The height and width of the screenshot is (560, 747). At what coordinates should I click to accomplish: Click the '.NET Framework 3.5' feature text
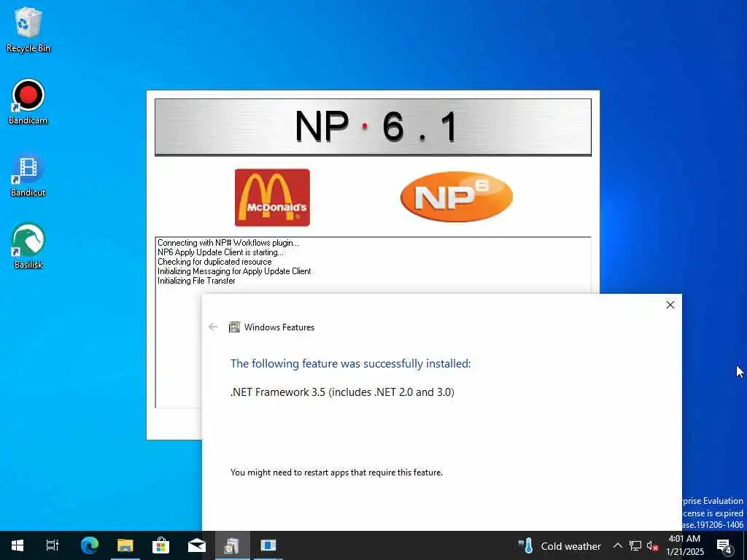click(x=342, y=392)
